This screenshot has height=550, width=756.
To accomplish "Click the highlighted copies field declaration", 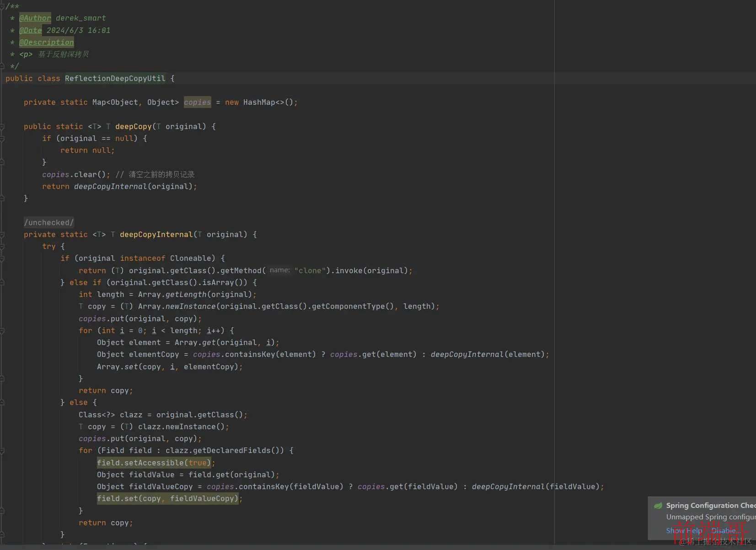I will tap(198, 102).
